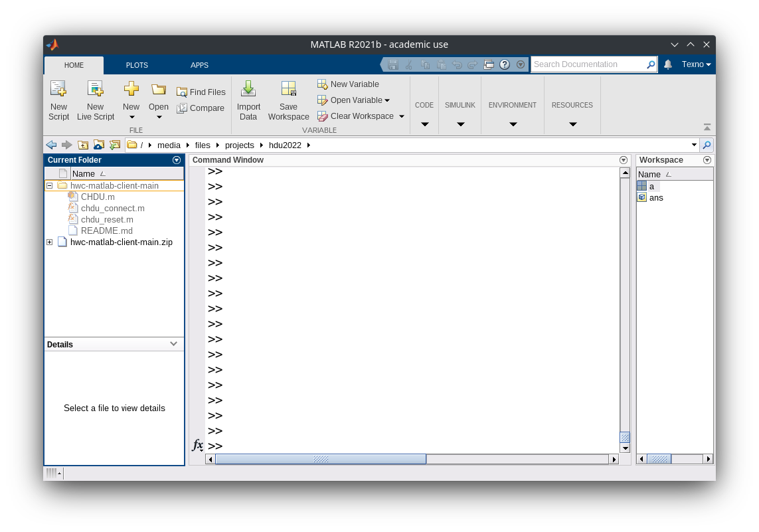The height and width of the screenshot is (532, 759).
Task: Expand the ENVIRONMENT ribbon section
Action: point(513,124)
